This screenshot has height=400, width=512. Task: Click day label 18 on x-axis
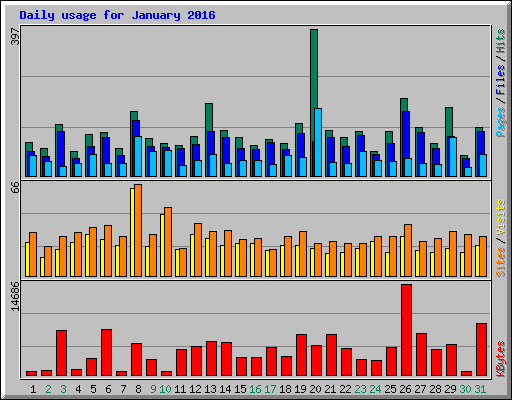[285, 389]
